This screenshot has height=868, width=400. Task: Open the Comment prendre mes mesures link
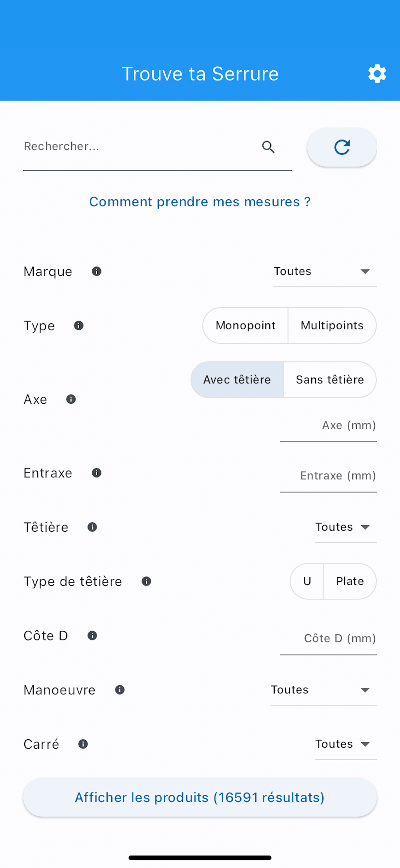[x=200, y=202]
